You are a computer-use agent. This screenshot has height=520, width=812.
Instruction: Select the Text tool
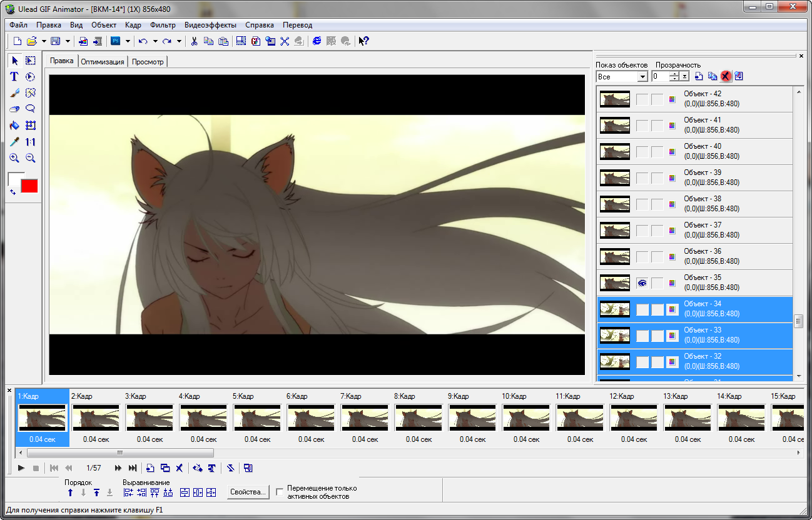click(14, 77)
